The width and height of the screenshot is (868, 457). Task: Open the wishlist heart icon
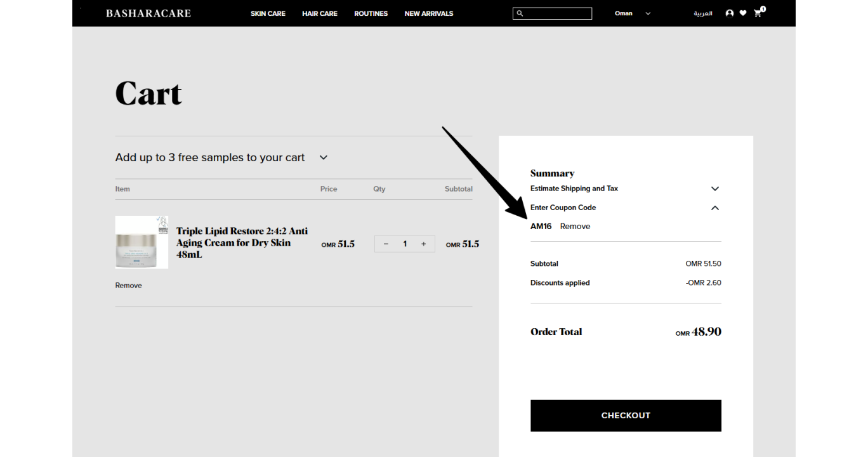coord(743,13)
